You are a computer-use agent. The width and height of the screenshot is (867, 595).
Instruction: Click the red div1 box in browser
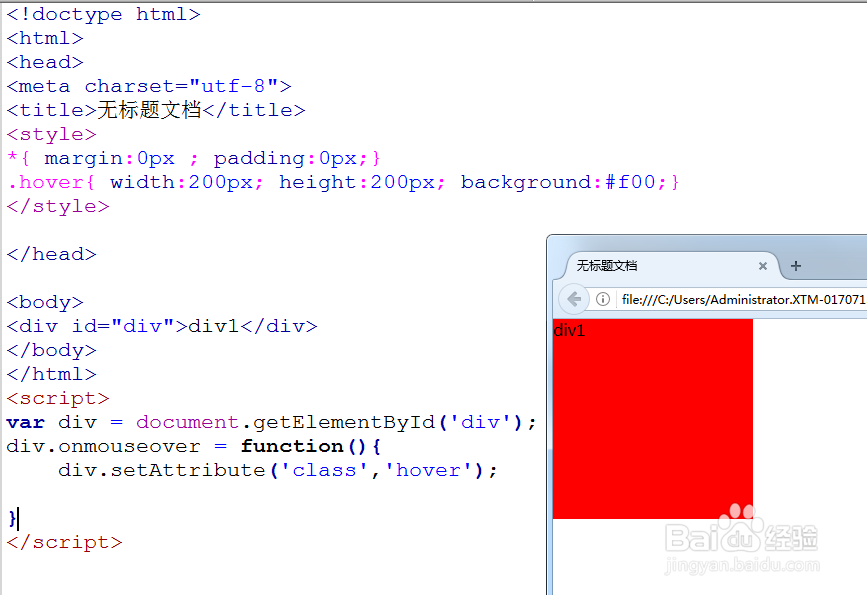click(x=652, y=419)
